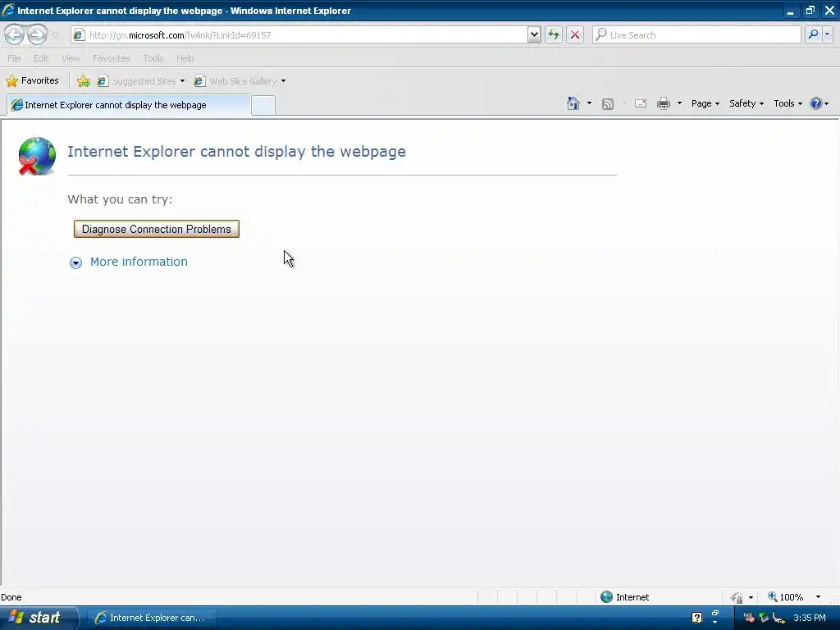
Task: Stop loading with the red X icon
Action: (575, 34)
